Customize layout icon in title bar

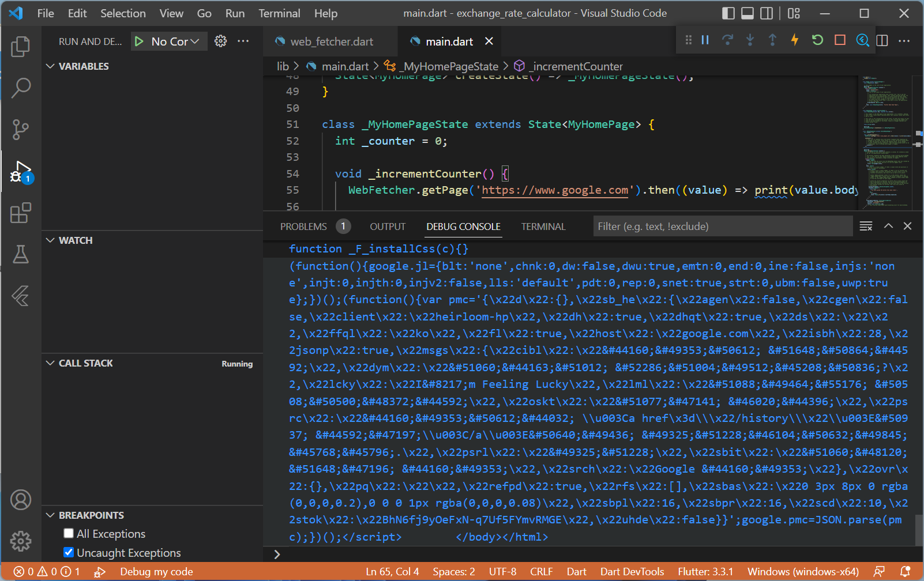(794, 13)
